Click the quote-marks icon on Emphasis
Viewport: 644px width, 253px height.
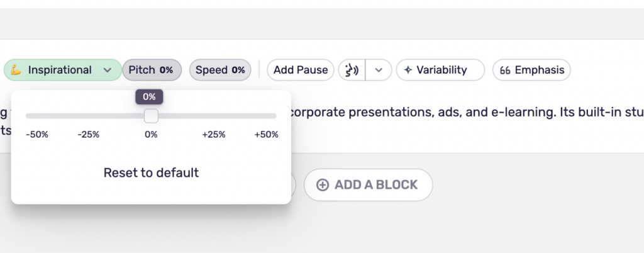tap(504, 70)
